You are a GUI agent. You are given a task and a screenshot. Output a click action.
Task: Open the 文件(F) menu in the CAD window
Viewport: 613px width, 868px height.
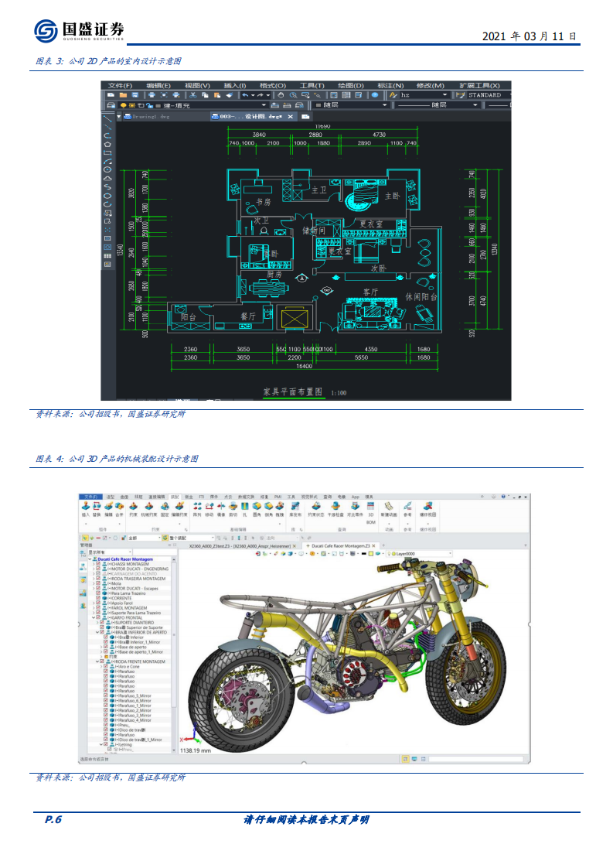click(120, 85)
